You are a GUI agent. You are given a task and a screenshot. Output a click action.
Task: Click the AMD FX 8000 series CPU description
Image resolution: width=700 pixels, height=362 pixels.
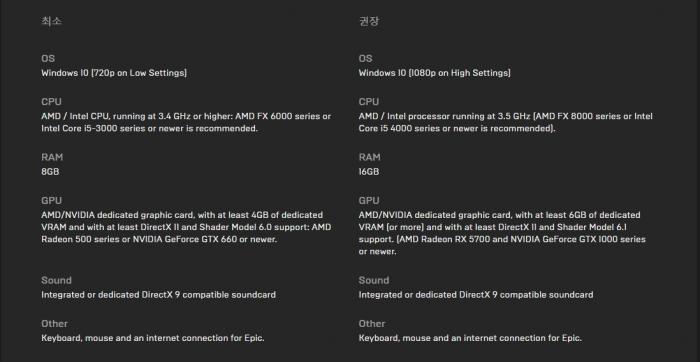(x=505, y=122)
